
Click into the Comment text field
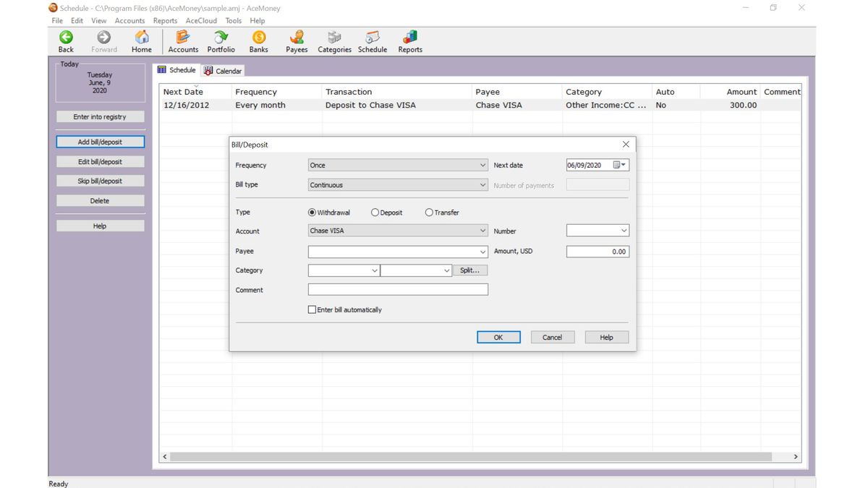[398, 290]
